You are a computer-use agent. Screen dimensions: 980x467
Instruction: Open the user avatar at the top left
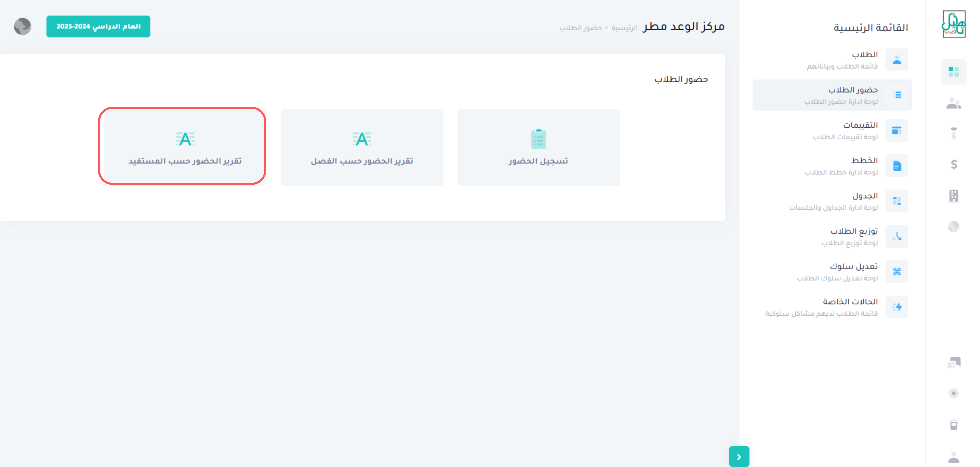point(22,26)
